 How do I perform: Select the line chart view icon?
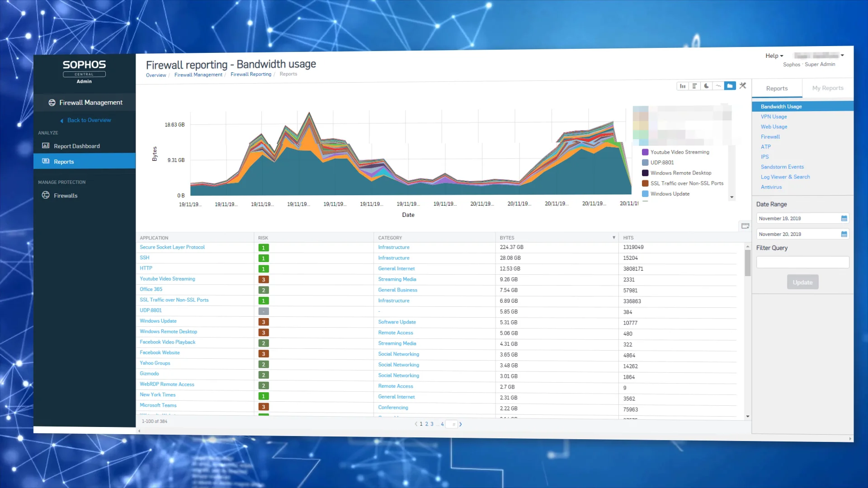click(718, 86)
